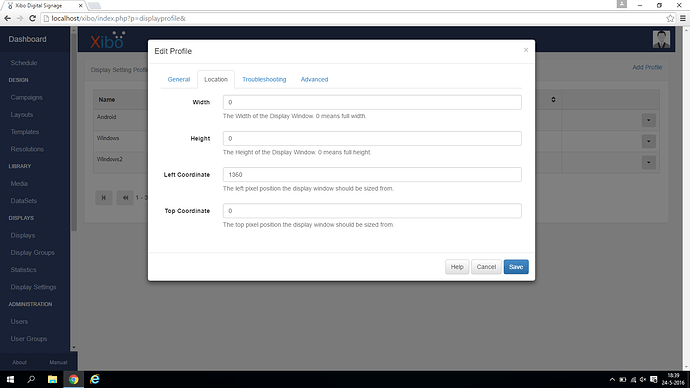Open File Explorer in taskbar
This screenshot has height=388, width=690.
tap(52, 379)
